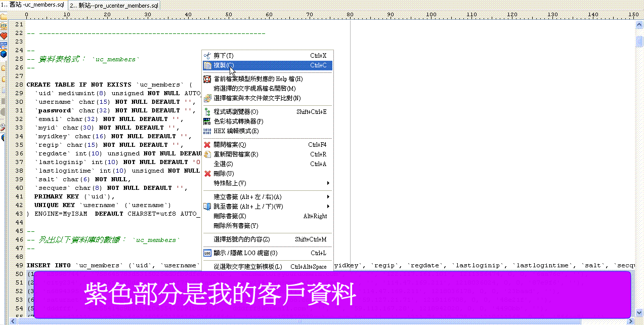Image resolution: width=644 pixels, height=325 pixels.
Task: Toggle 顯示 / 隱藏 LOG 視窗
Action: click(267, 253)
